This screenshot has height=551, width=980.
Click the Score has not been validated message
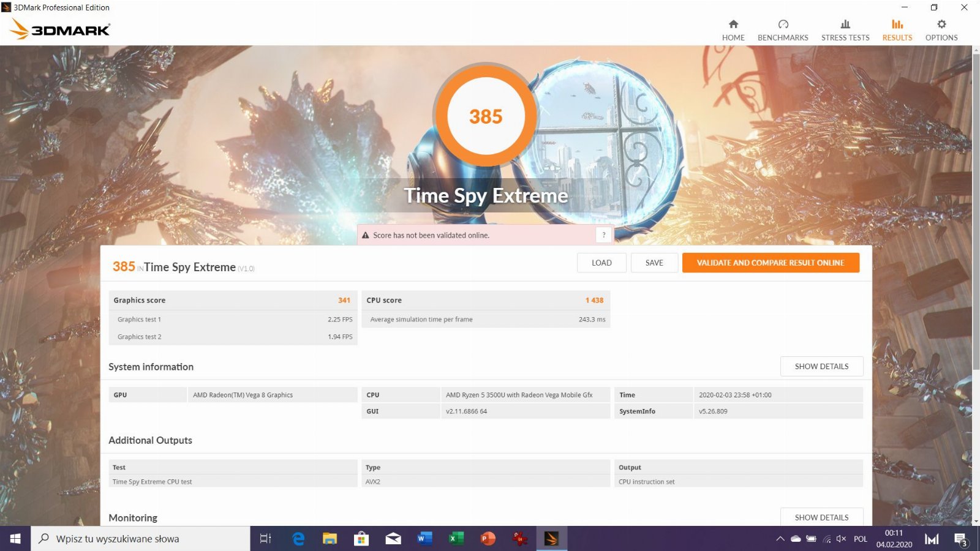[x=431, y=235]
